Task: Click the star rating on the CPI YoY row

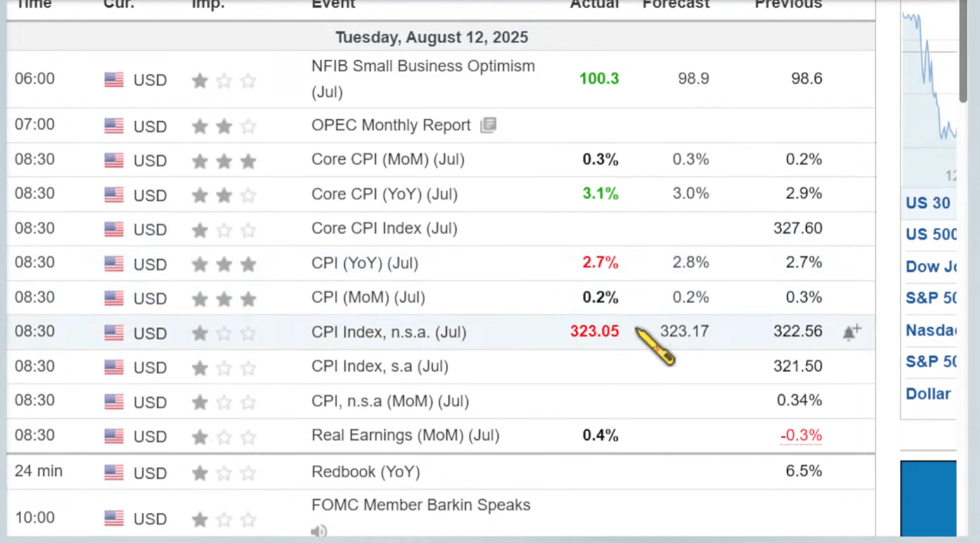Action: click(x=224, y=263)
